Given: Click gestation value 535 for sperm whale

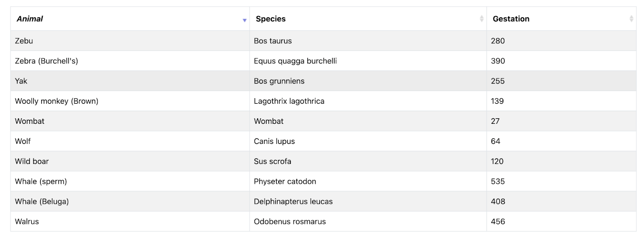Looking at the screenshot, I should [x=498, y=181].
